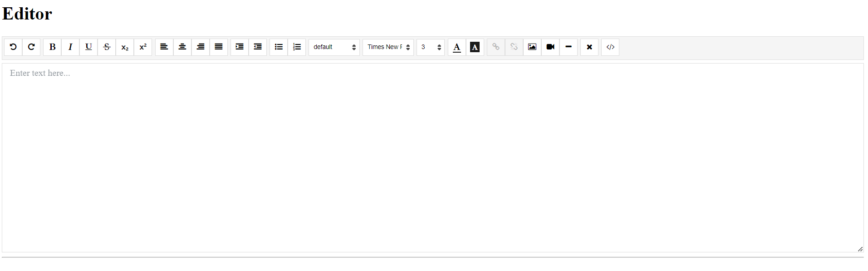Pick a text color
This screenshot has width=868, height=271.
tap(456, 47)
